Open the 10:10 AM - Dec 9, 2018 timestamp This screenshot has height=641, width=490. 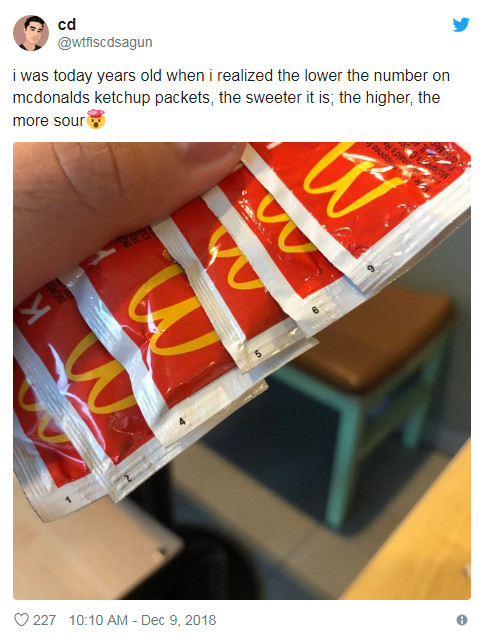click(x=142, y=620)
